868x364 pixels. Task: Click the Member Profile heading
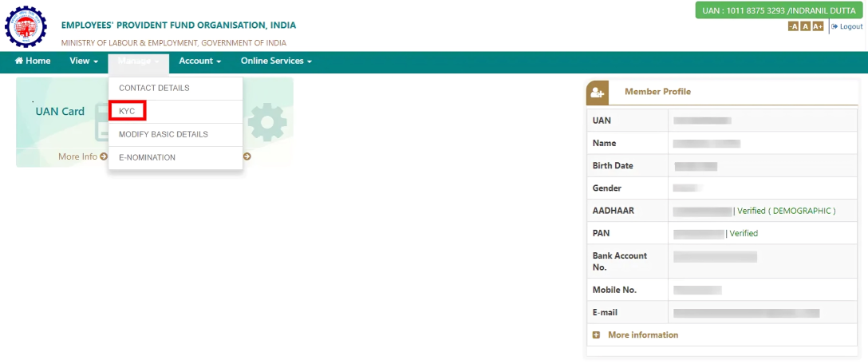tap(657, 92)
